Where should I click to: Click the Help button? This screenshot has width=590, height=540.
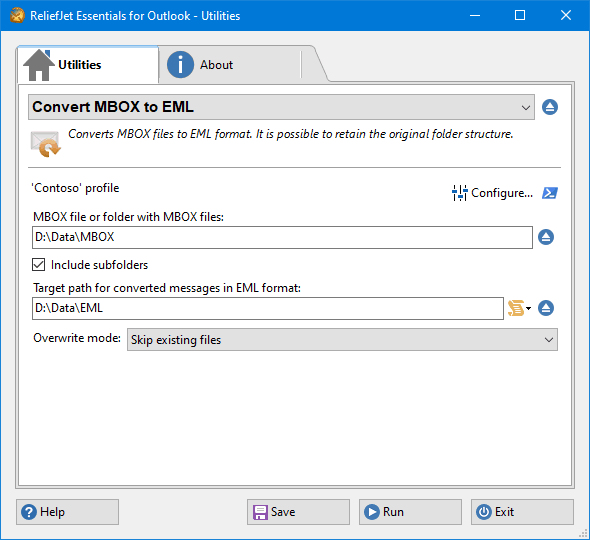tap(67, 512)
